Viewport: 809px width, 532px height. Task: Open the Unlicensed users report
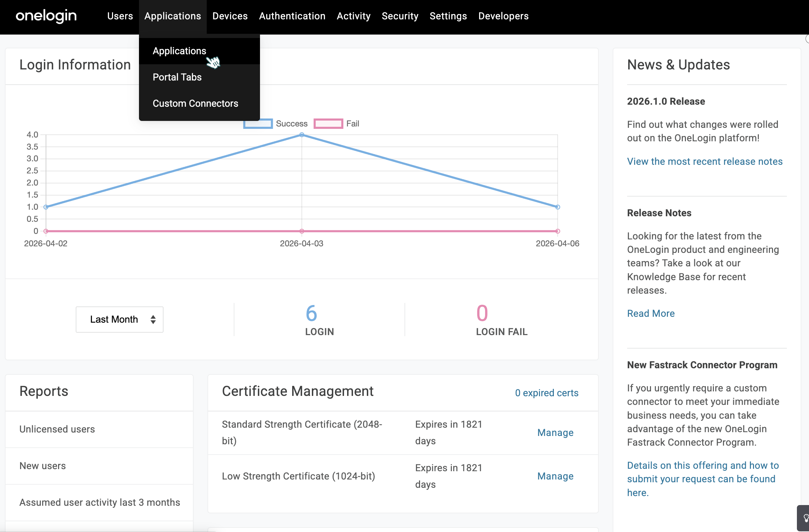(99, 429)
